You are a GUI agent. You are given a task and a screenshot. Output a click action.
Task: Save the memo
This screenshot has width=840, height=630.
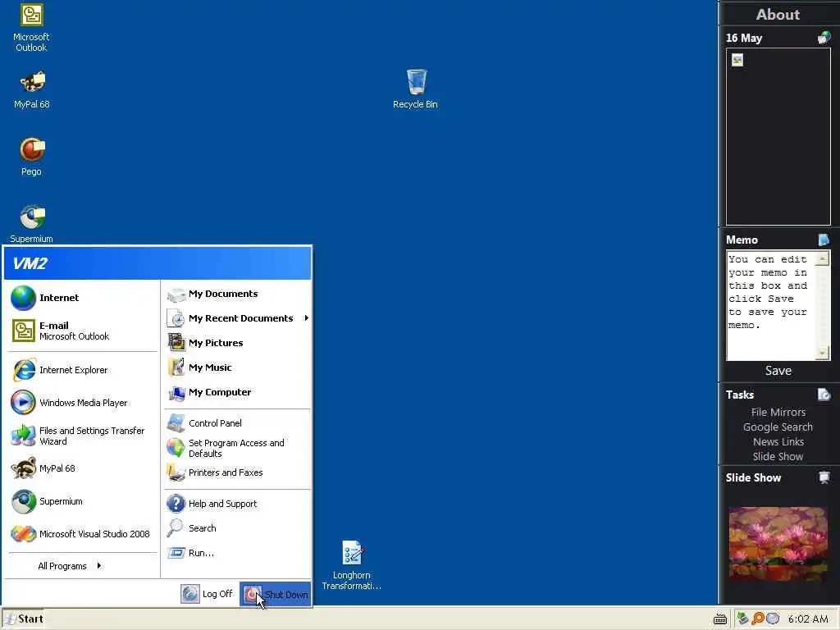(x=778, y=371)
